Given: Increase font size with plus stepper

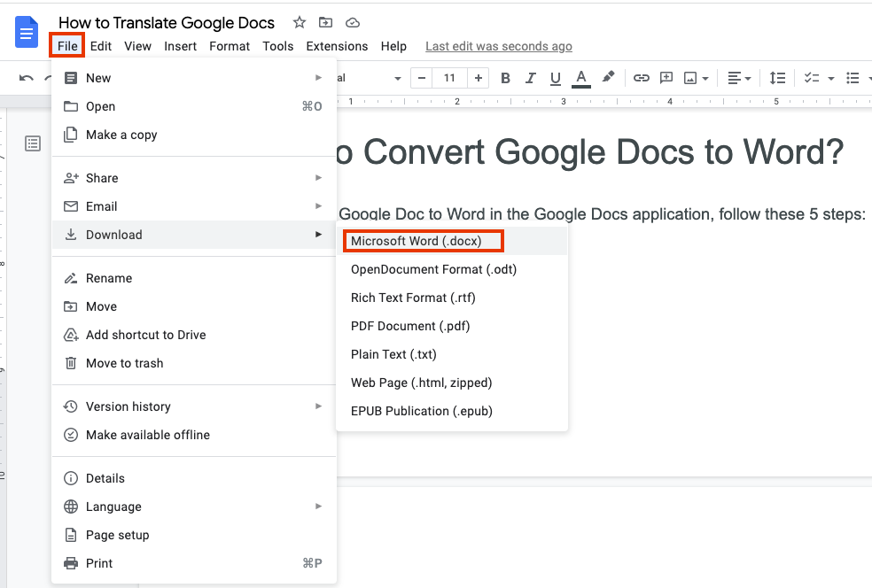Looking at the screenshot, I should [x=479, y=78].
